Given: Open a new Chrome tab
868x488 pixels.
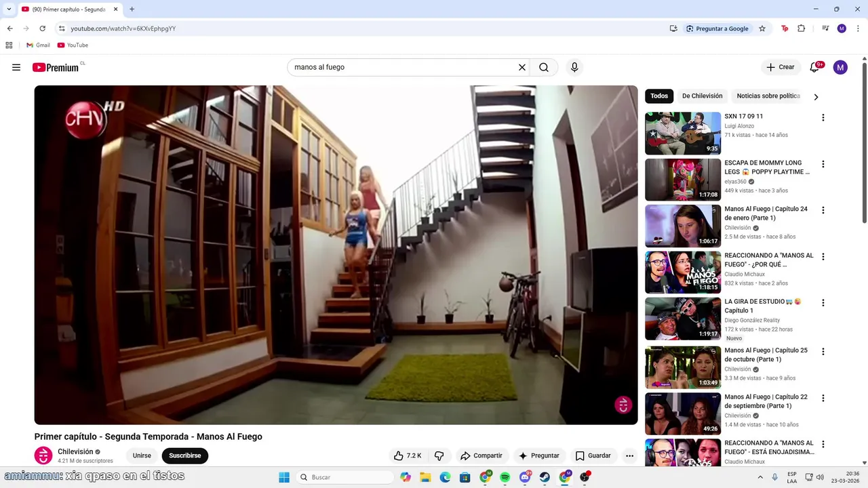Looking at the screenshot, I should pos(132,9).
